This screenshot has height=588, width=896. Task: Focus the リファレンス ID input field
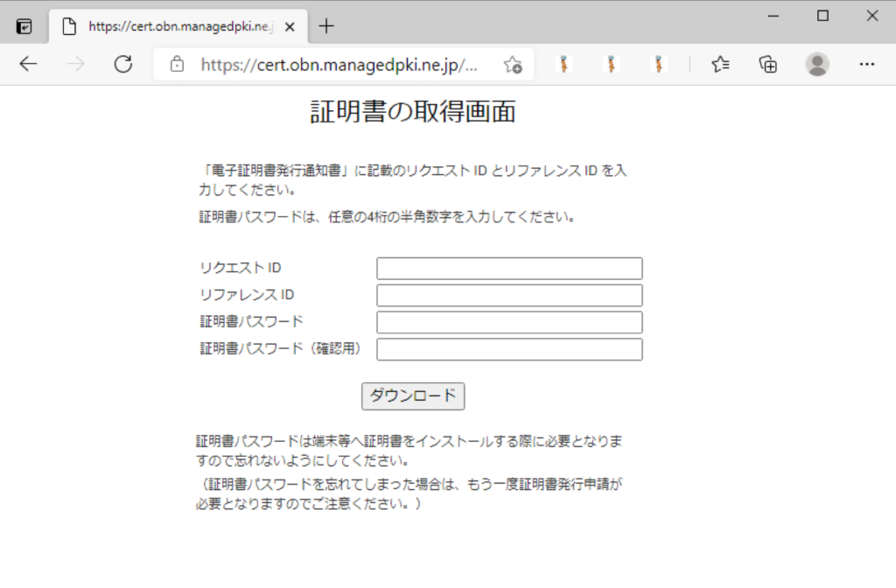(x=509, y=296)
